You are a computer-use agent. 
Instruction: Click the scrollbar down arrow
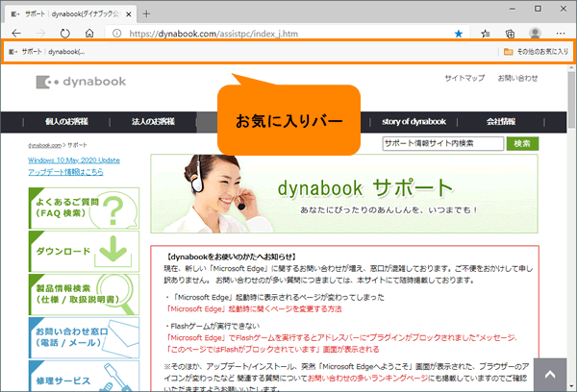click(x=571, y=386)
